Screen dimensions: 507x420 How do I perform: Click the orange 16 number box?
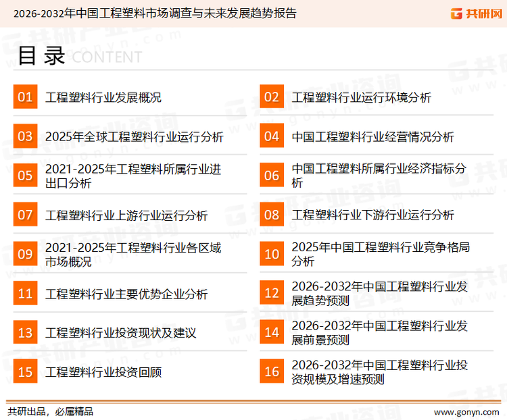coord(272,371)
